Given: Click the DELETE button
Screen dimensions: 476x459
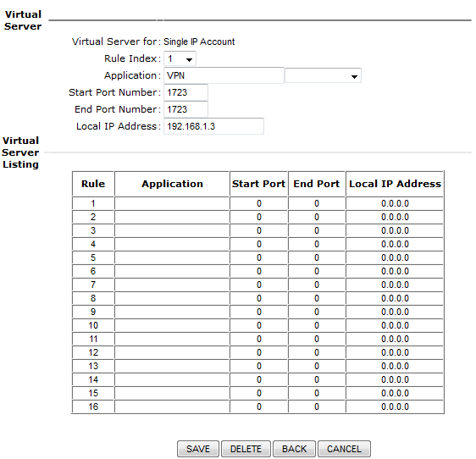Looking at the screenshot, I should pyautogui.click(x=246, y=449).
